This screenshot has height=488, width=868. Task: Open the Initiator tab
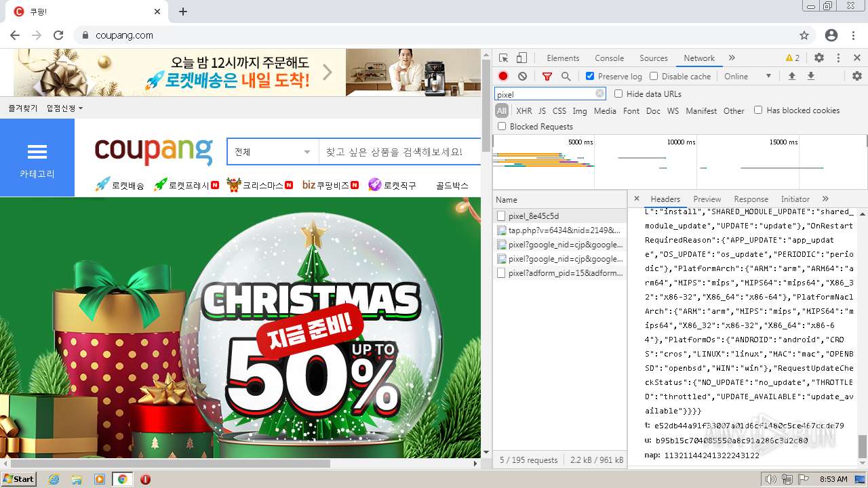point(795,199)
